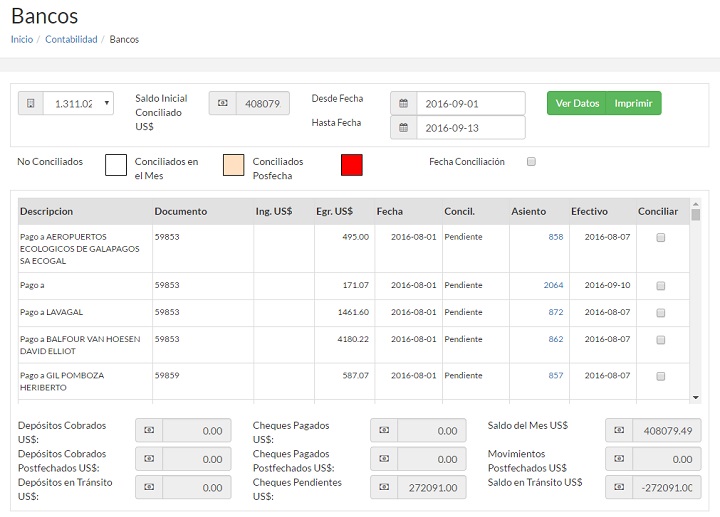Click calendar icon for Hasta Fecha
This screenshot has height=517, width=720.
403,127
